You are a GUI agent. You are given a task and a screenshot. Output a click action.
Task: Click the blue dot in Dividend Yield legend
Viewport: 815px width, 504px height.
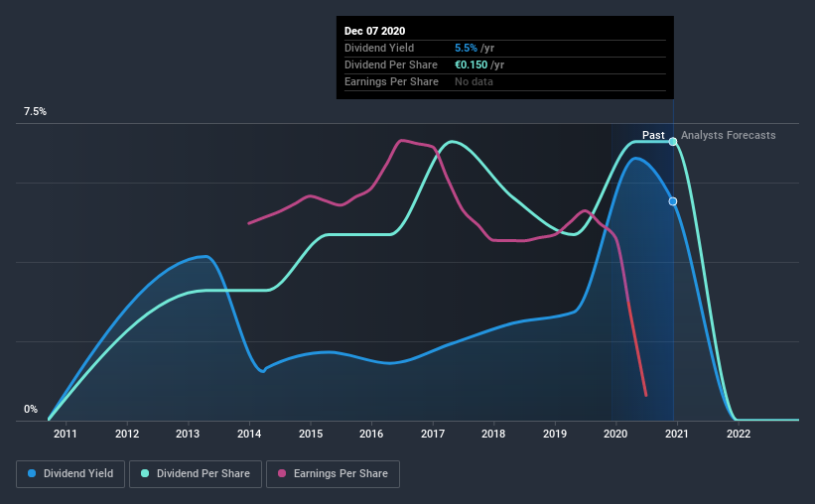click(x=32, y=473)
